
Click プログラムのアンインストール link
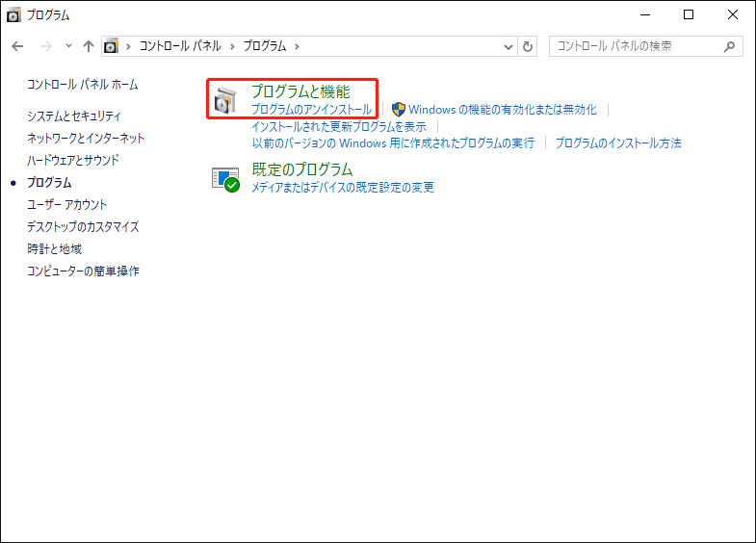coord(311,110)
